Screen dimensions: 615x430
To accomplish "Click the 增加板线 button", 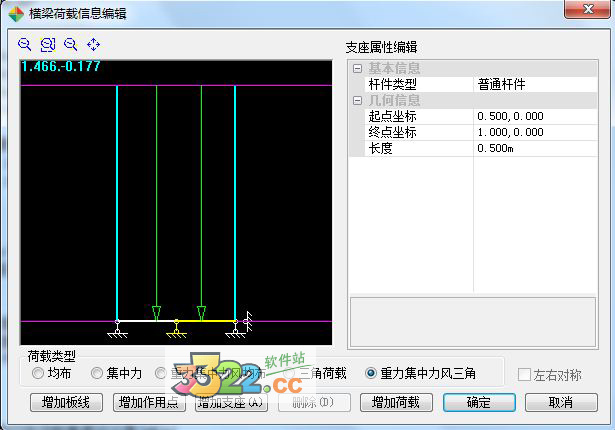I will [x=66, y=403].
